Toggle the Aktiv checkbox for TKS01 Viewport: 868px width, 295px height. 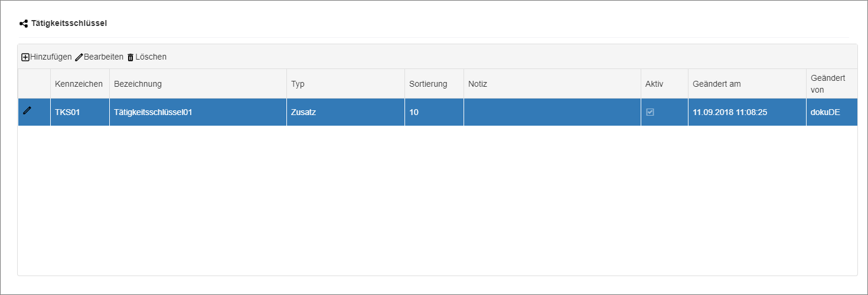tap(650, 112)
